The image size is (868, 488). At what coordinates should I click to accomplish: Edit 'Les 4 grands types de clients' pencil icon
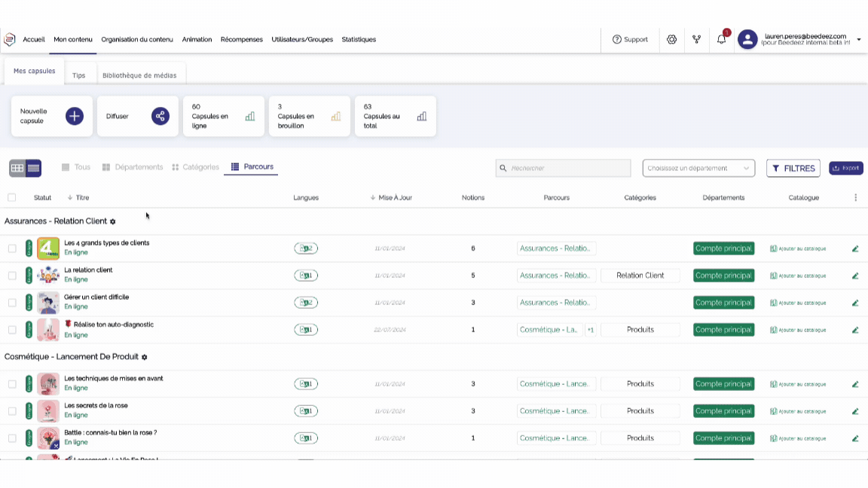point(855,249)
